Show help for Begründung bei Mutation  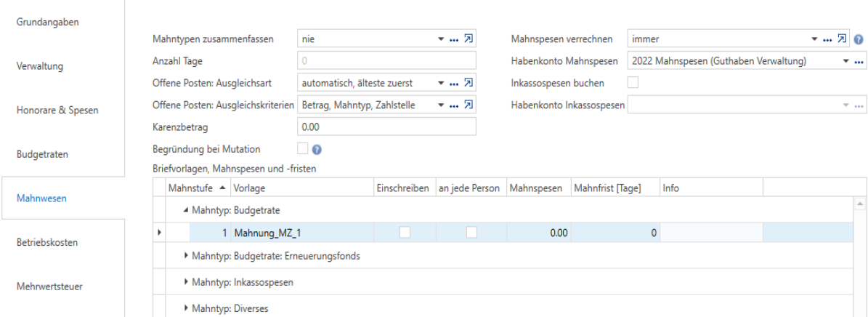317,149
